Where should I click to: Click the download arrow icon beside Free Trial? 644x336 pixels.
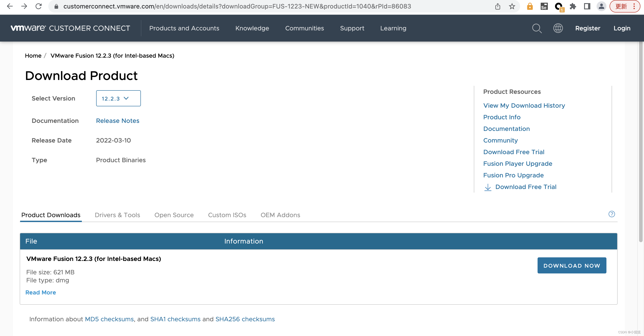click(488, 187)
